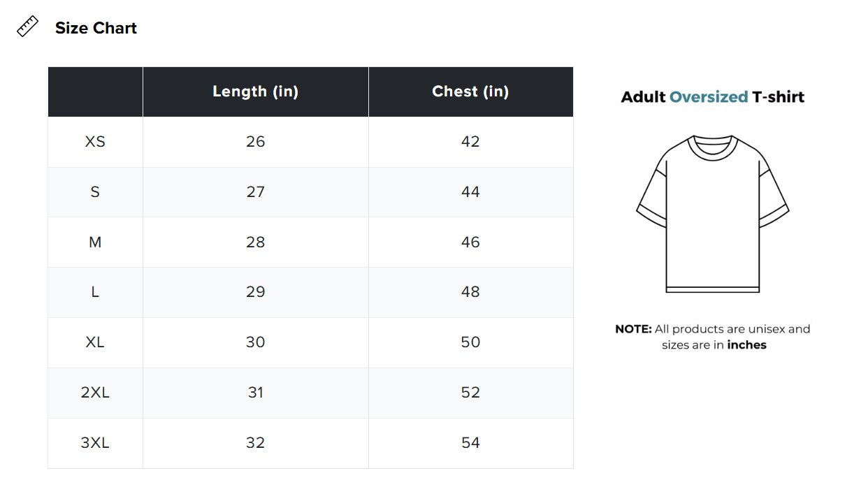Click the length value 30 for XL

[x=256, y=342]
